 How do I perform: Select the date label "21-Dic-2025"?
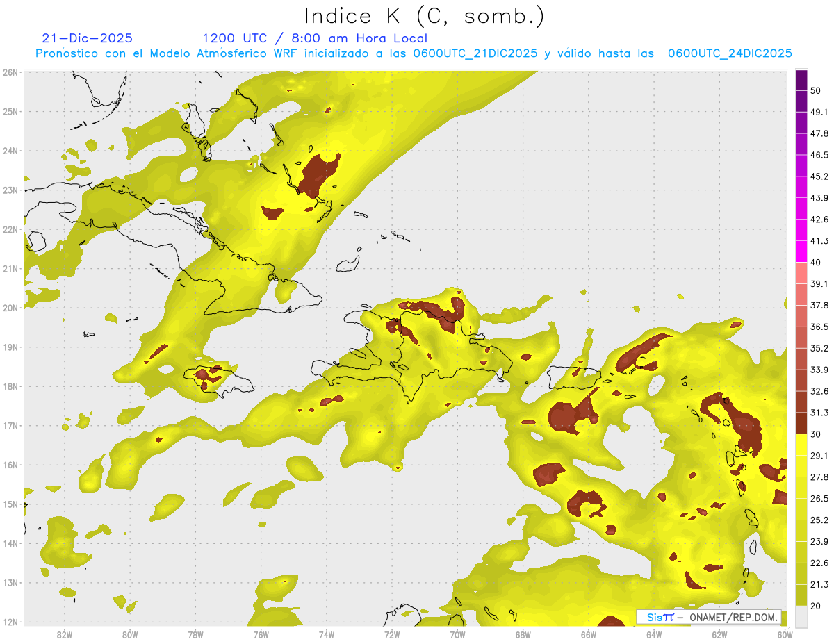(87, 38)
